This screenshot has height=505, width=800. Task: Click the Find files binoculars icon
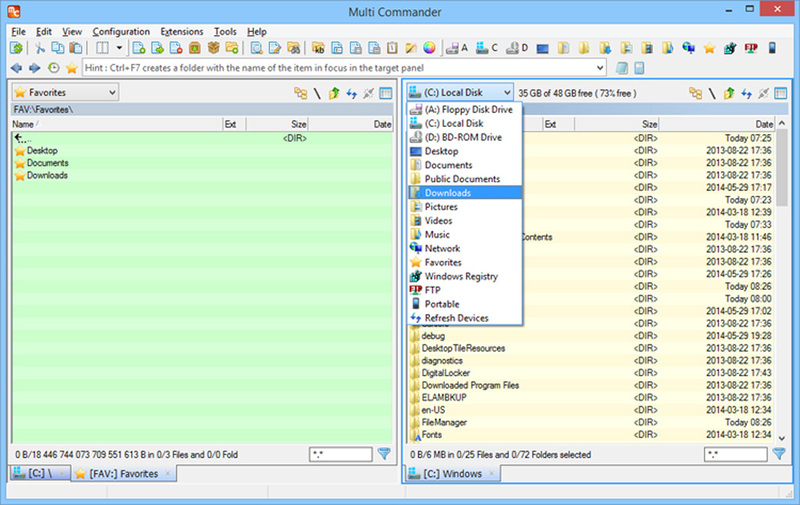pyautogui.click(x=293, y=48)
